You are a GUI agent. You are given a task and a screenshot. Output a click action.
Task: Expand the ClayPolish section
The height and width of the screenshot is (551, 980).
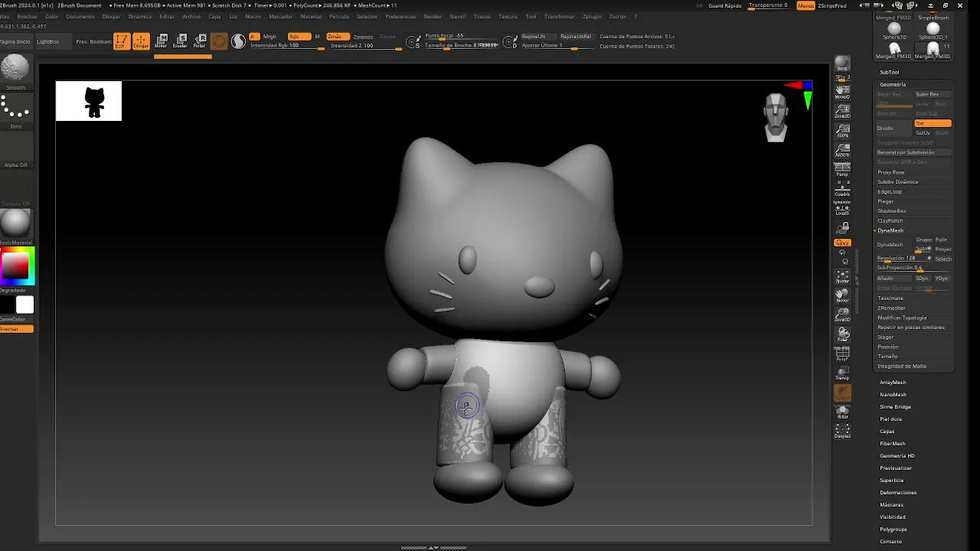click(x=890, y=220)
